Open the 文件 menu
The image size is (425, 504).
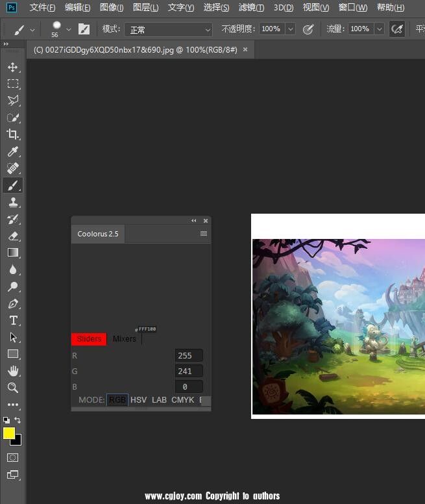(x=42, y=7)
